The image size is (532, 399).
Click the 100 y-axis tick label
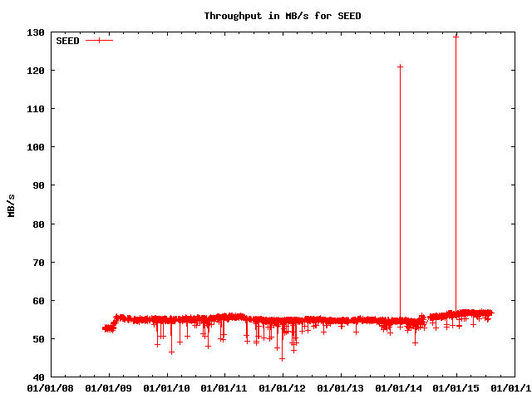coord(36,147)
